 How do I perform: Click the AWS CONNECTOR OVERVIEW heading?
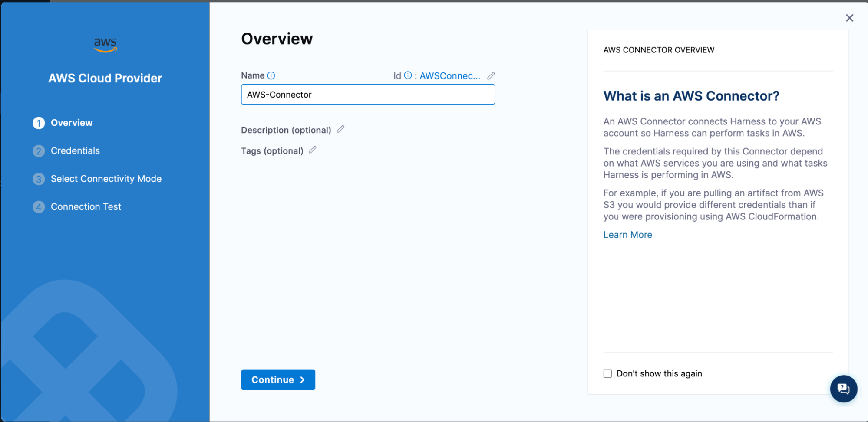(x=659, y=50)
